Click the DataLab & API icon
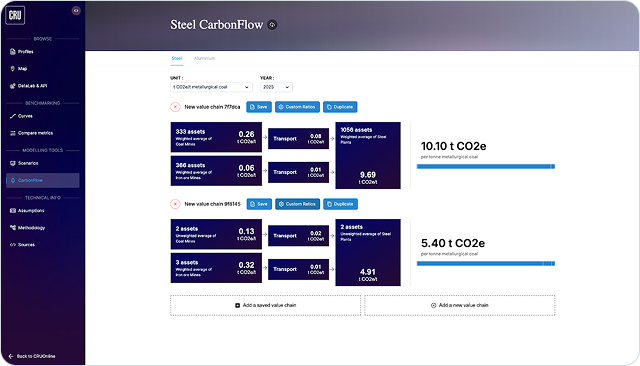The height and width of the screenshot is (366, 640). click(13, 86)
